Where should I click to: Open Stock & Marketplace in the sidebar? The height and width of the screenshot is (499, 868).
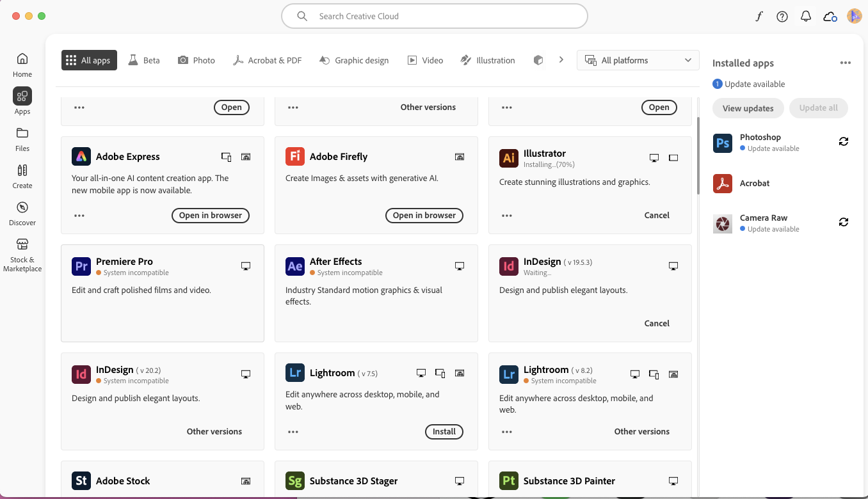click(x=22, y=255)
